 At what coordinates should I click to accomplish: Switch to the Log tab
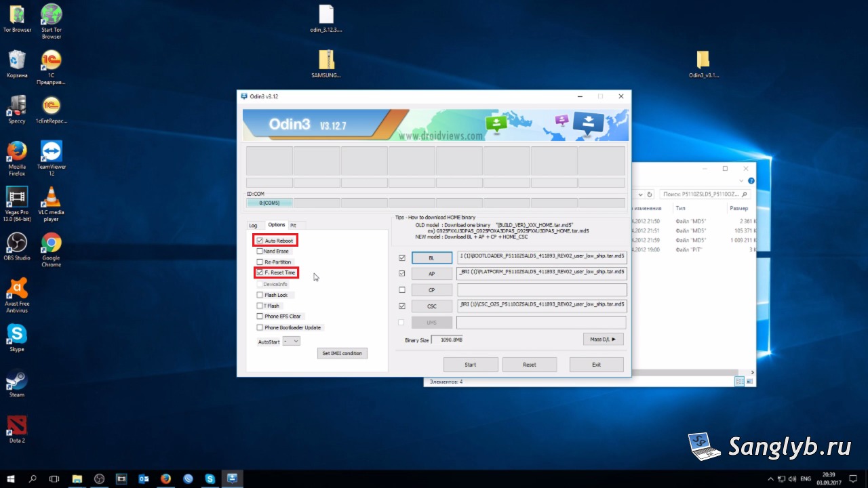(253, 225)
